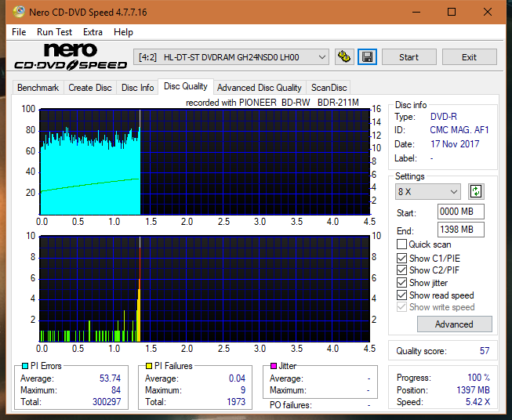Click the disc date 17 Nov 2017
Image resolution: width=512 pixels, height=420 pixels.
455,144
